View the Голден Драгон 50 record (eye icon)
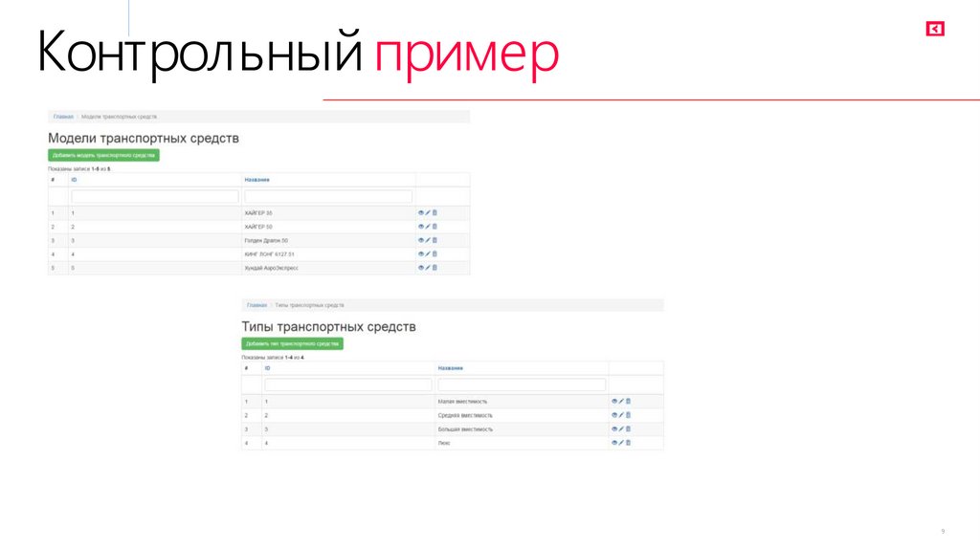The image size is (980, 549). click(421, 240)
